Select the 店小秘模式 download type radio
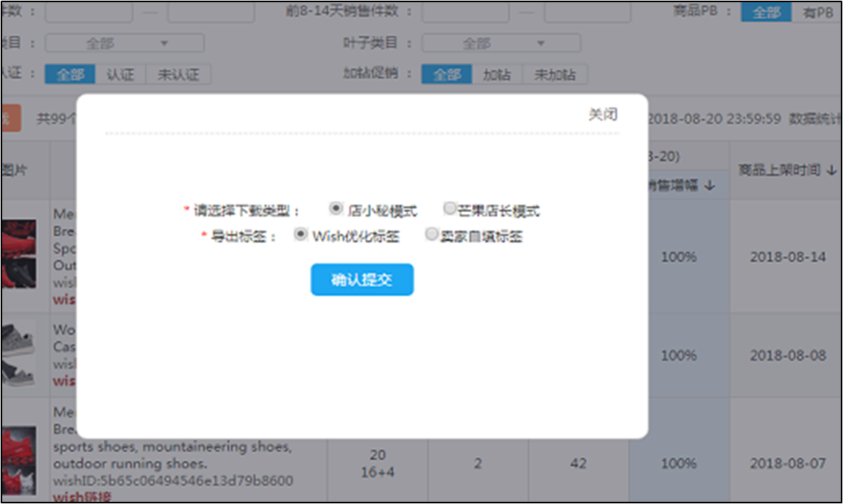 point(335,209)
